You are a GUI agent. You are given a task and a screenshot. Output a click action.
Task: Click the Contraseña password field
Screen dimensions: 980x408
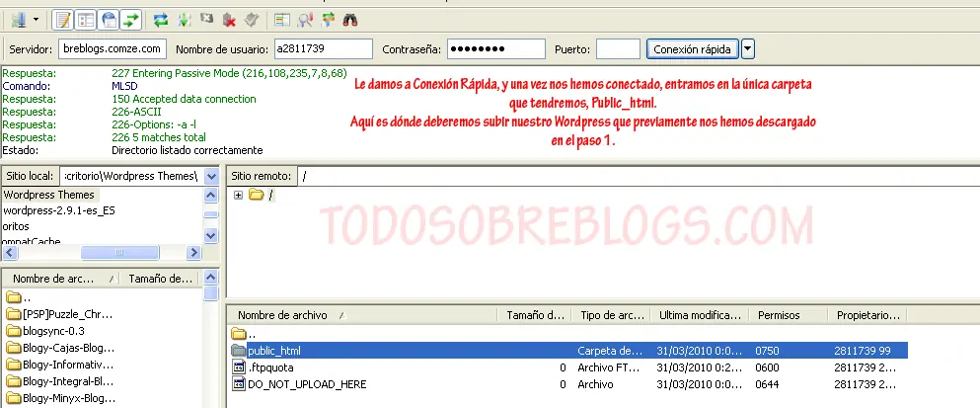(x=496, y=48)
